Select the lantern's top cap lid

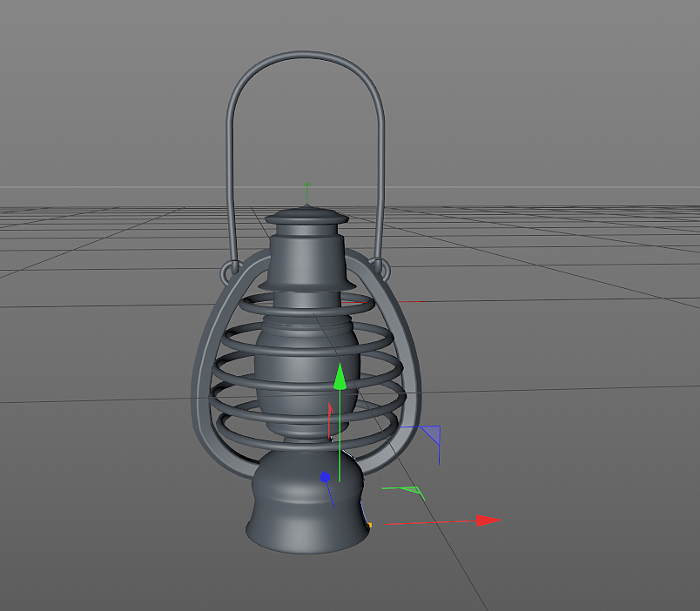(x=306, y=218)
